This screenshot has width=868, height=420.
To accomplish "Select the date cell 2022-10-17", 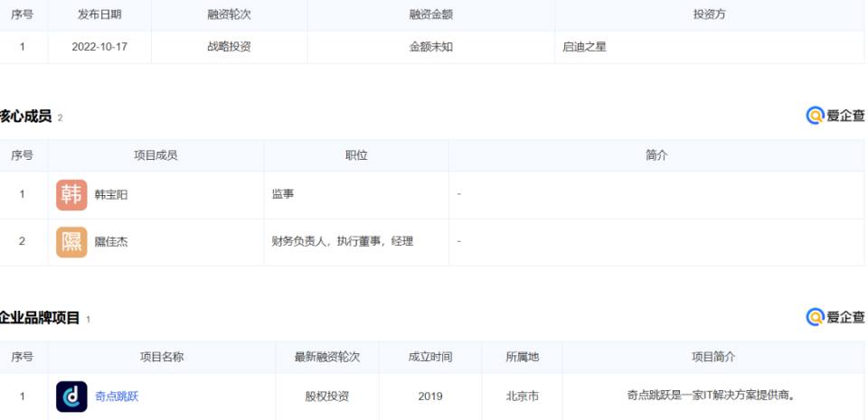I will tap(99, 47).
